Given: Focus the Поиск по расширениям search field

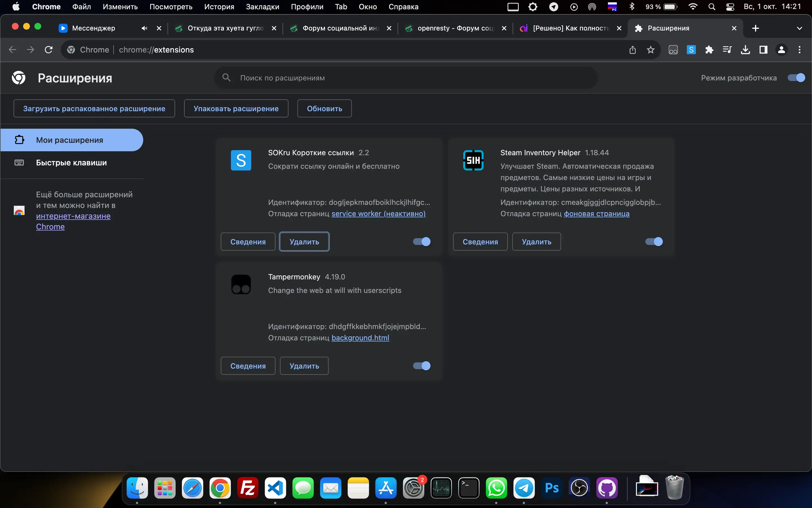Looking at the screenshot, I should 406,78.
